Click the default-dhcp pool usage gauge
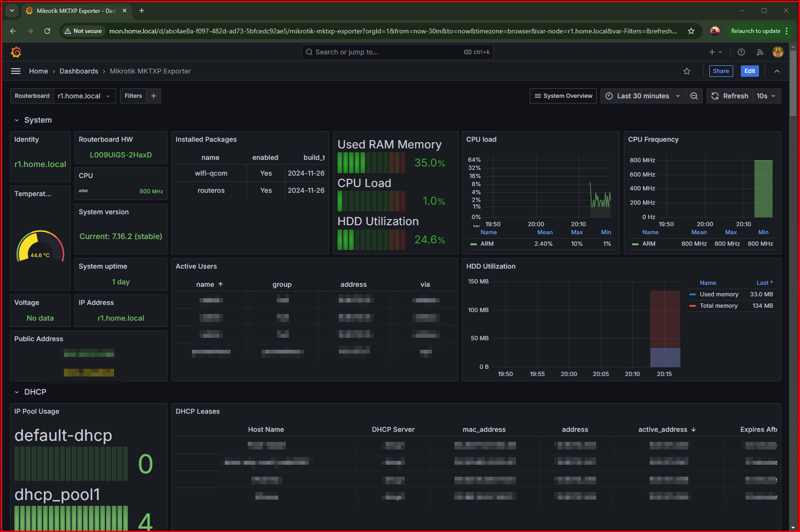This screenshot has height=532, width=800. click(x=71, y=464)
